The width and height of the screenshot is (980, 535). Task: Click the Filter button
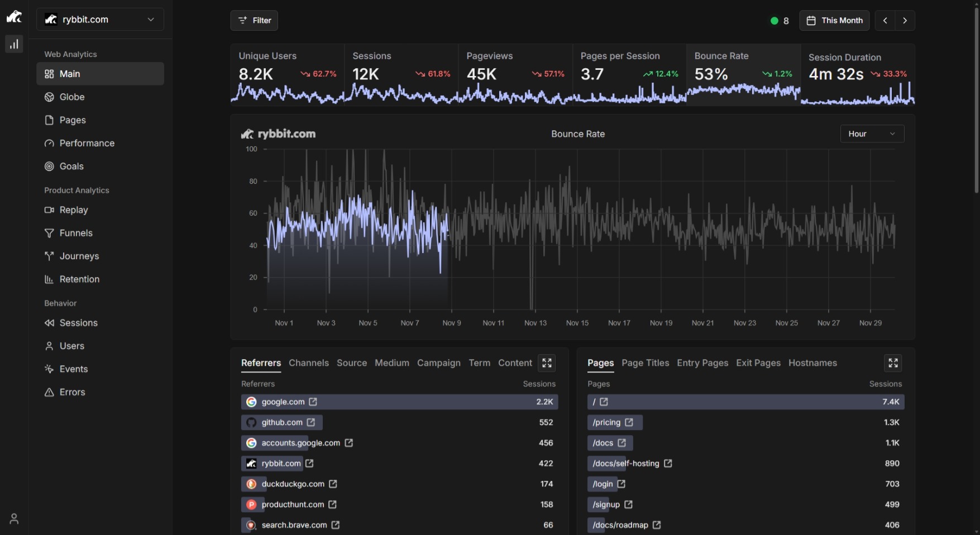pos(254,21)
